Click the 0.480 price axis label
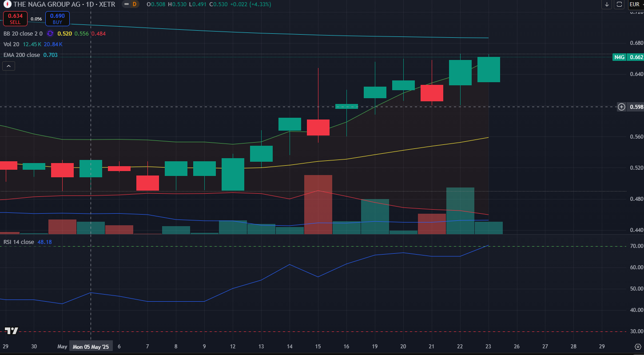644x355 pixels. tap(636, 199)
